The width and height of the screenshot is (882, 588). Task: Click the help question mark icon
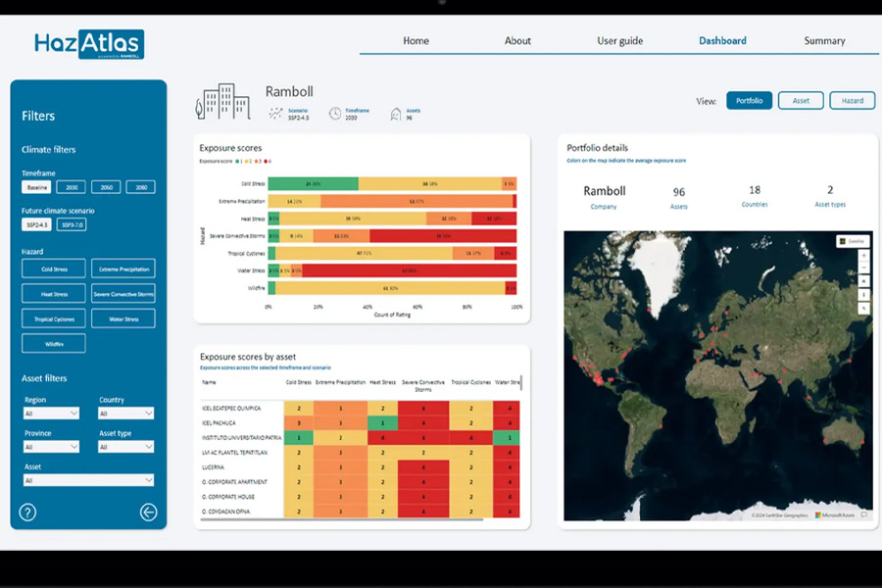27,512
